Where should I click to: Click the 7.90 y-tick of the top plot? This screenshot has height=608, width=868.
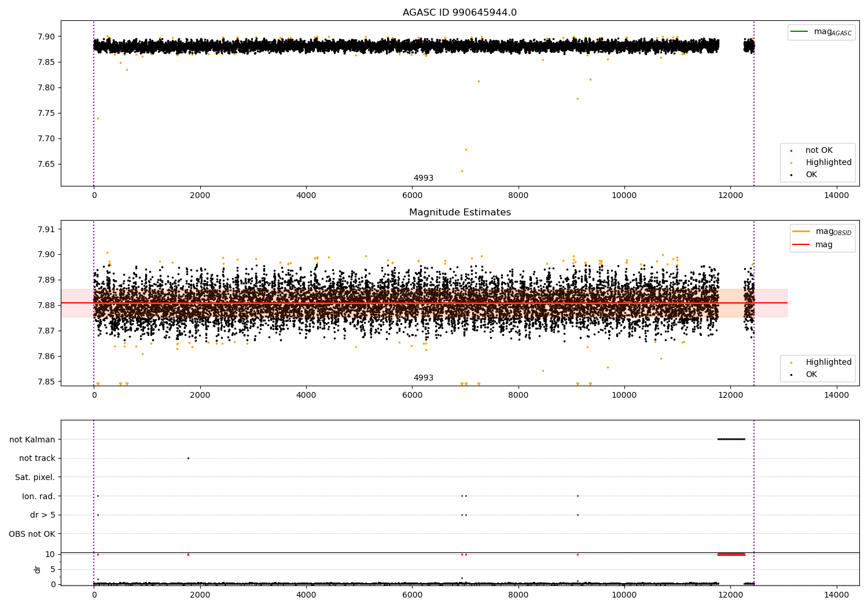(46, 36)
